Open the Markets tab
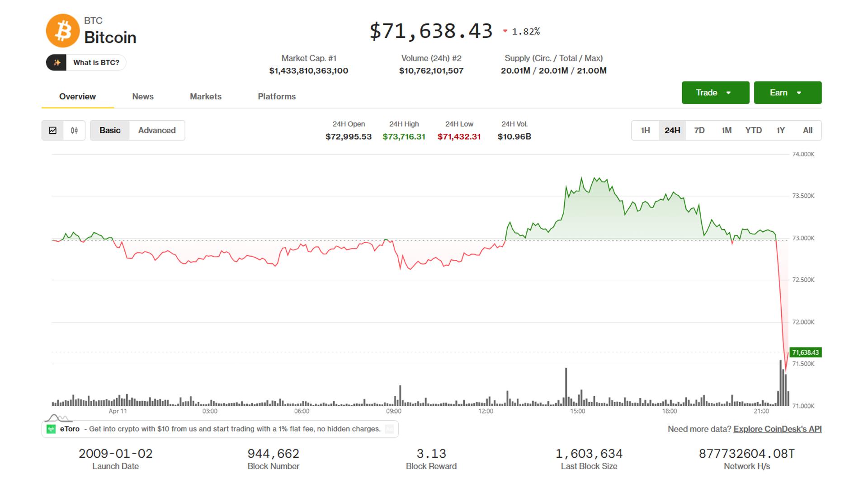The height and width of the screenshot is (488, 868). point(206,96)
